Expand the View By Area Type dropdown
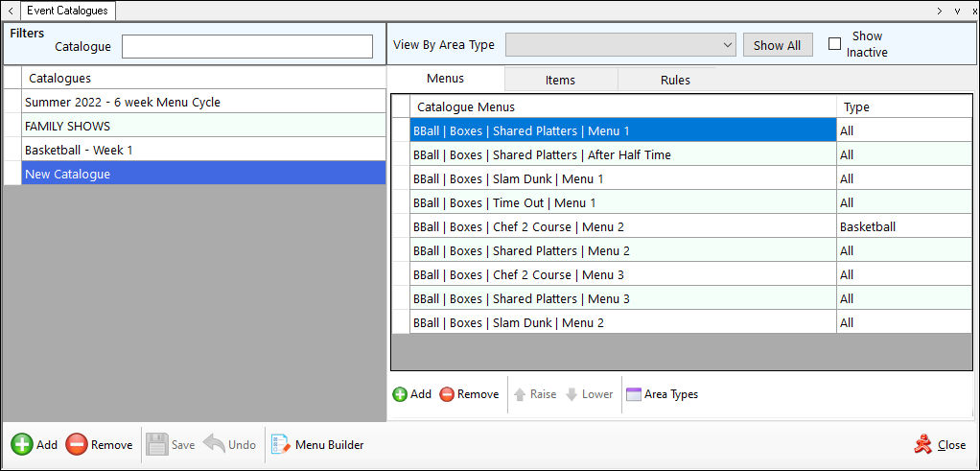Screen dimensions: 980x471 pos(726,45)
